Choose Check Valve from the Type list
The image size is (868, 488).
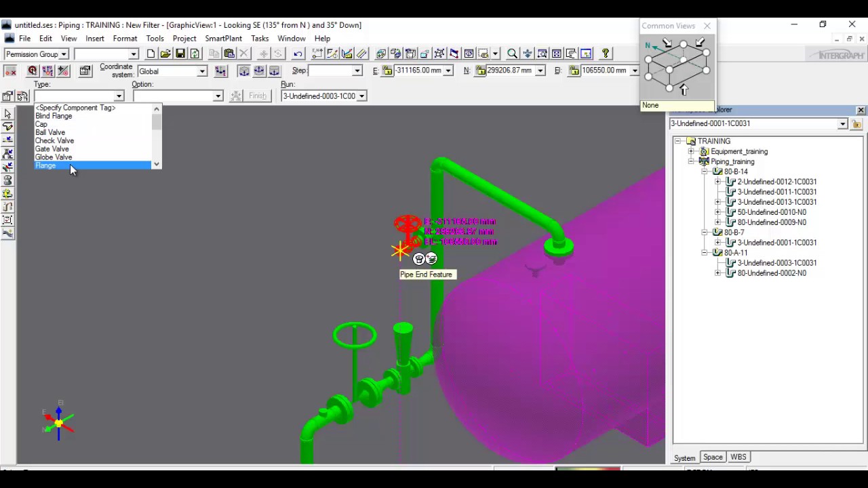(x=93, y=141)
